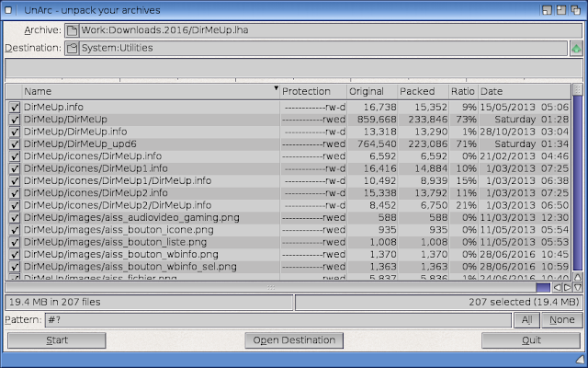Screen dimensions: 588x368
Task: Toggle checkbox for DirMeUp/DirMeUp_upd6
Action: (15, 144)
